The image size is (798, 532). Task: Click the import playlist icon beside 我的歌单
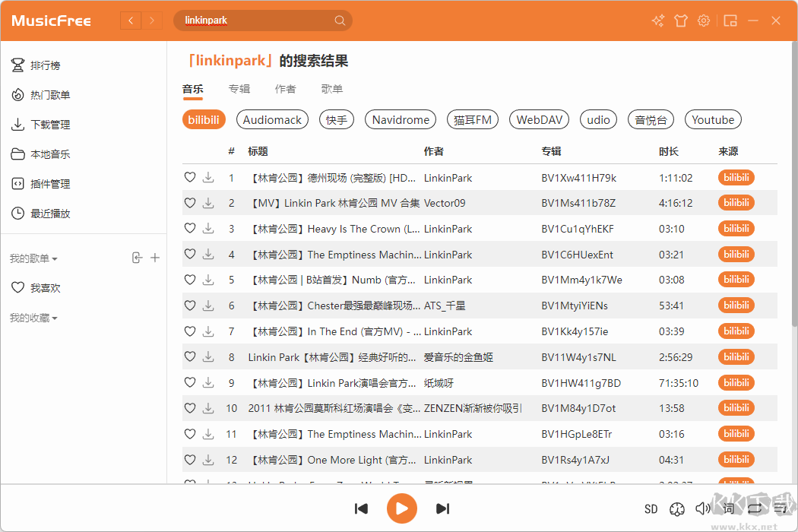(137, 258)
